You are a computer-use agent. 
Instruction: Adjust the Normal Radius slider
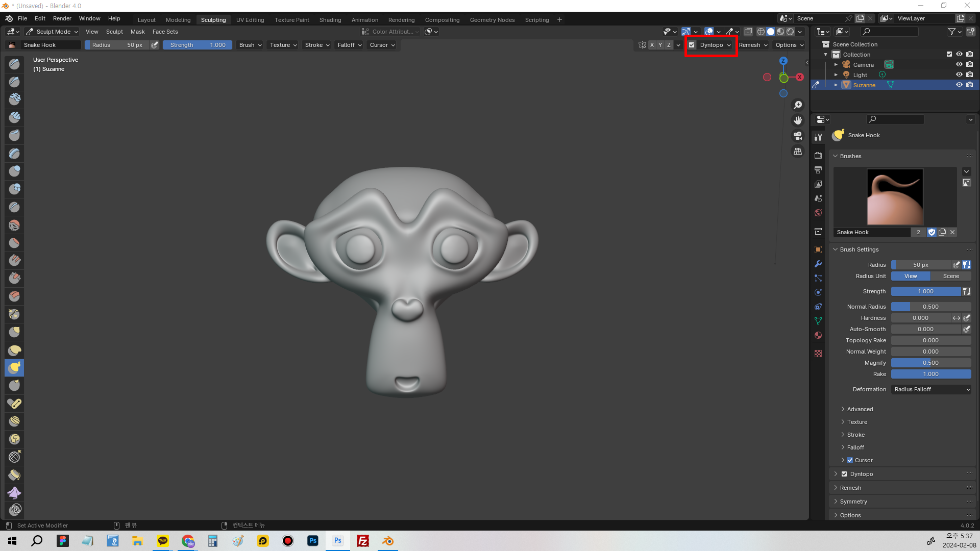(x=931, y=307)
